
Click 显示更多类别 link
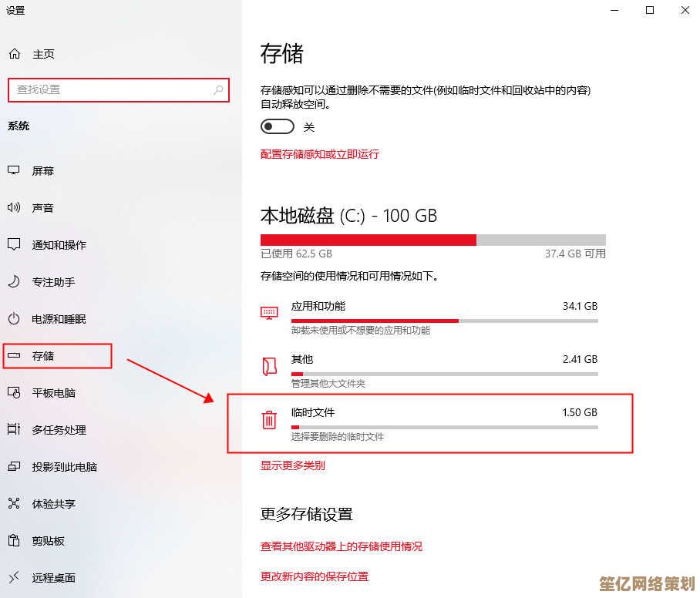point(293,465)
